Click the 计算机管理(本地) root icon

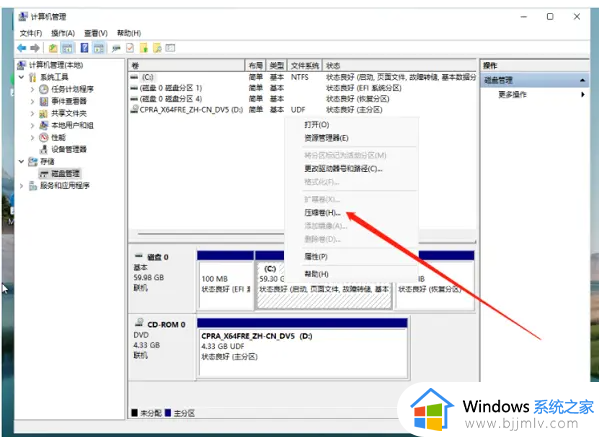click(22, 65)
